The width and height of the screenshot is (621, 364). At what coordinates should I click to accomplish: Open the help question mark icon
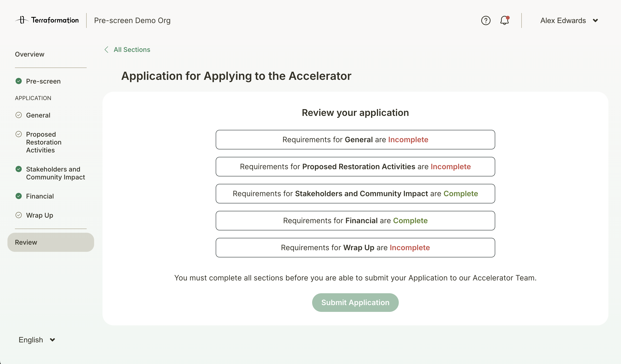pos(485,20)
